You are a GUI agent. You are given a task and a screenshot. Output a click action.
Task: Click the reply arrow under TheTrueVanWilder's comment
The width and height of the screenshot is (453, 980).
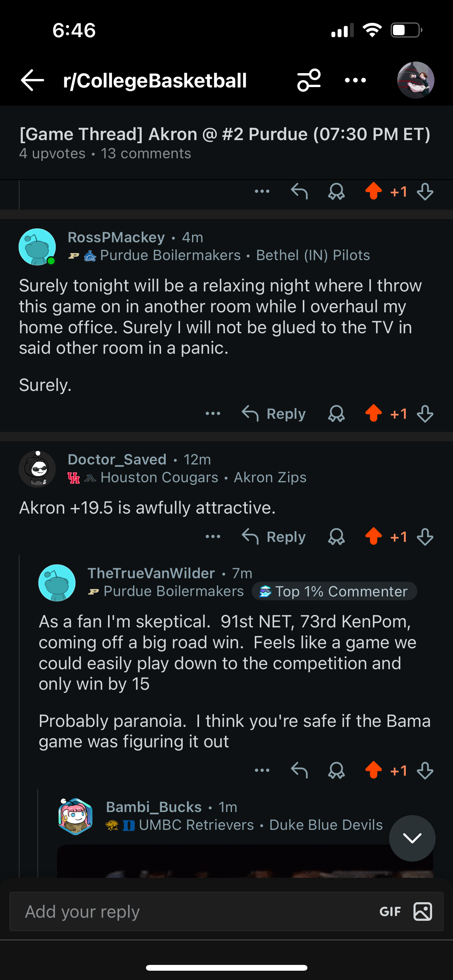[x=299, y=771]
